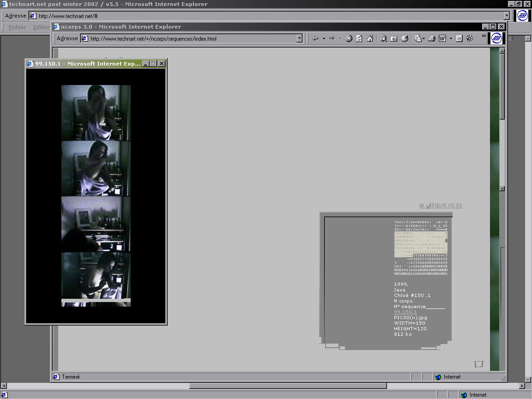Click the main window scroll left arrow
The height and width of the screenshot is (399, 532).
pyautogui.click(x=4, y=386)
